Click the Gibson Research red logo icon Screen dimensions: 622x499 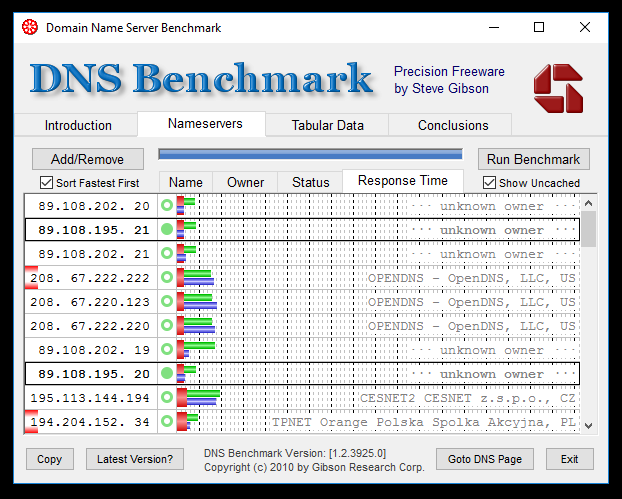(x=558, y=87)
